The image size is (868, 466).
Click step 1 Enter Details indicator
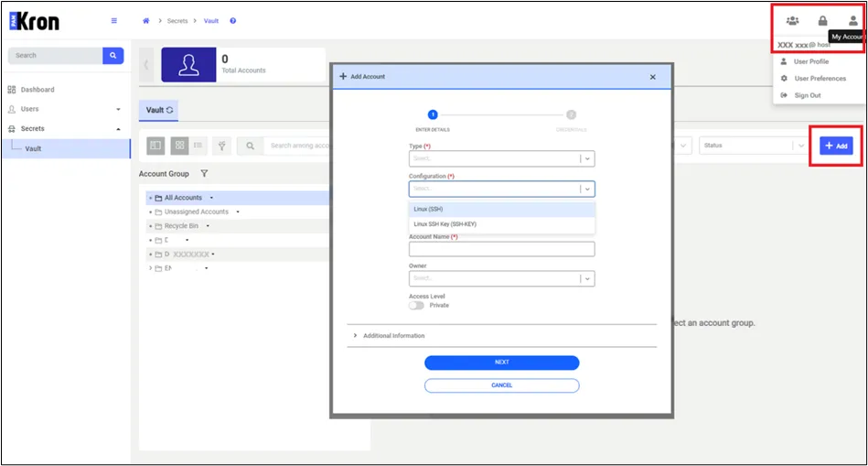pos(433,114)
